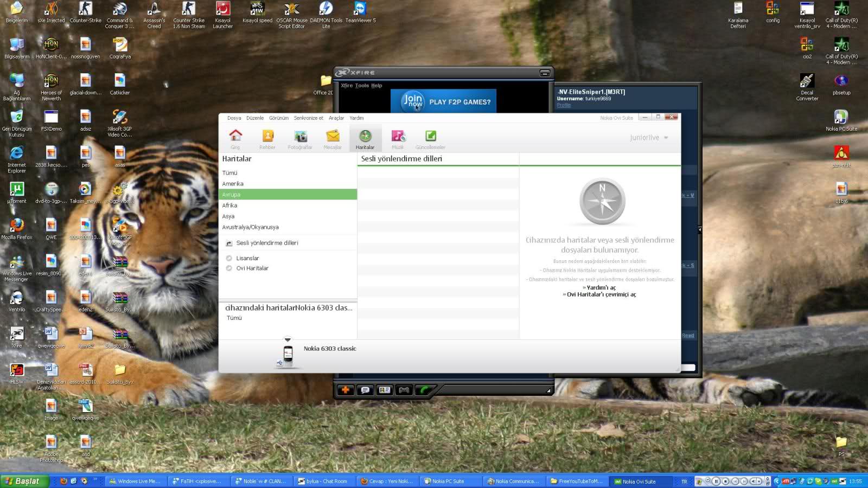Open the Araçlar menu

coord(336,118)
